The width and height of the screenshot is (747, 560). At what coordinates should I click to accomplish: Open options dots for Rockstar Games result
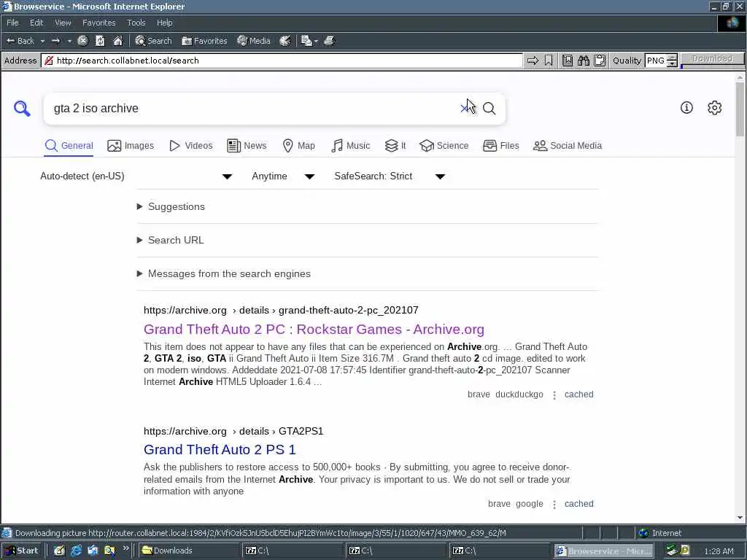[x=554, y=394]
